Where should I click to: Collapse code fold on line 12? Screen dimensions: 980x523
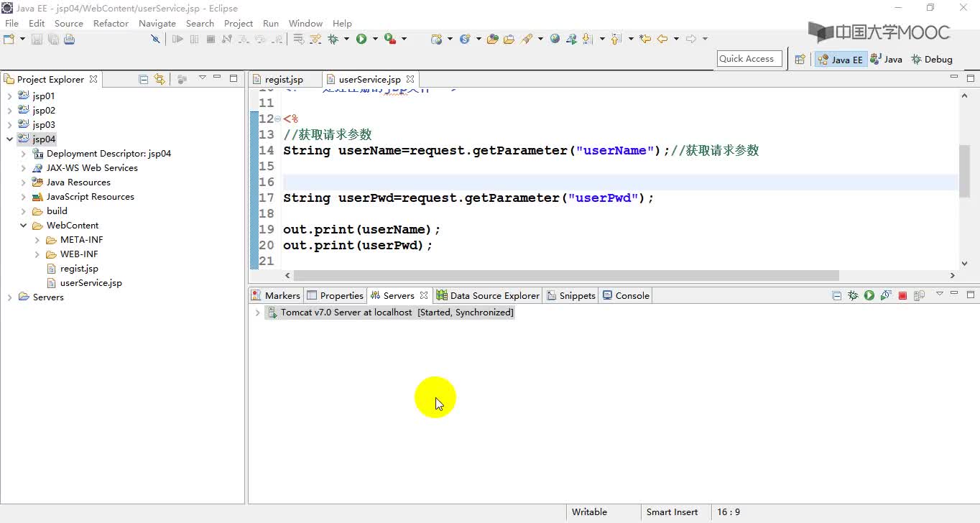pos(278,119)
